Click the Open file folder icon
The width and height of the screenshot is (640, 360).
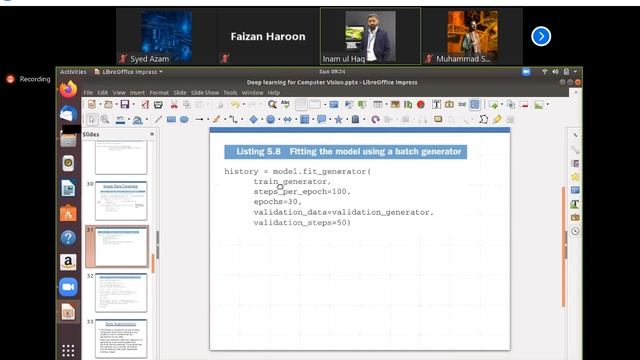tap(108, 105)
